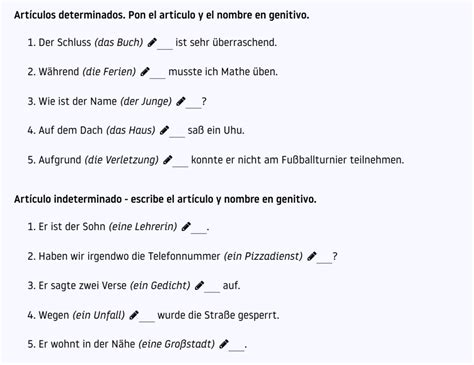The image size is (474, 365).
Task: Click the pencil icon after (eine Großstadt)
Action: tap(224, 344)
